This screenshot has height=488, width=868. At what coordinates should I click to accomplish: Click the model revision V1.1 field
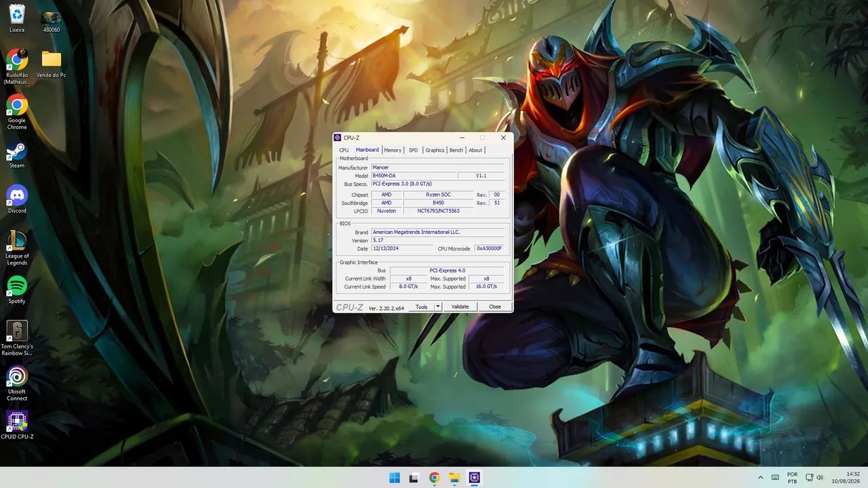(481, 176)
